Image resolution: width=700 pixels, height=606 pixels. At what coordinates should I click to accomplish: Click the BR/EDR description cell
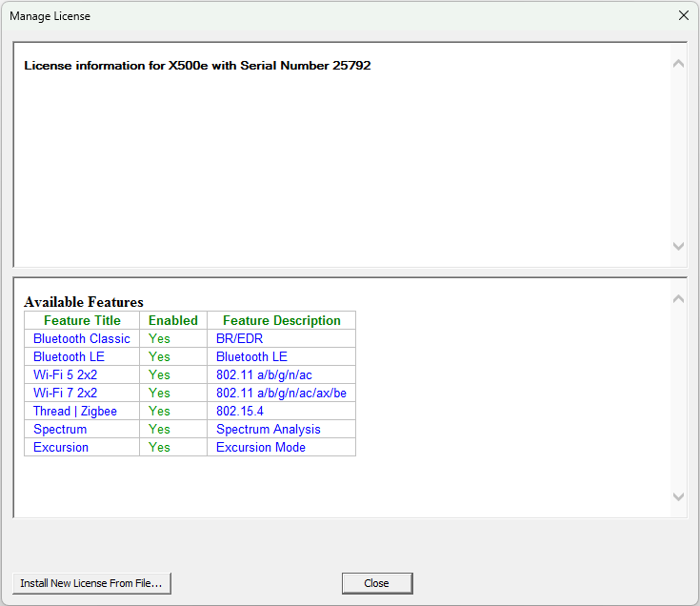pos(282,339)
